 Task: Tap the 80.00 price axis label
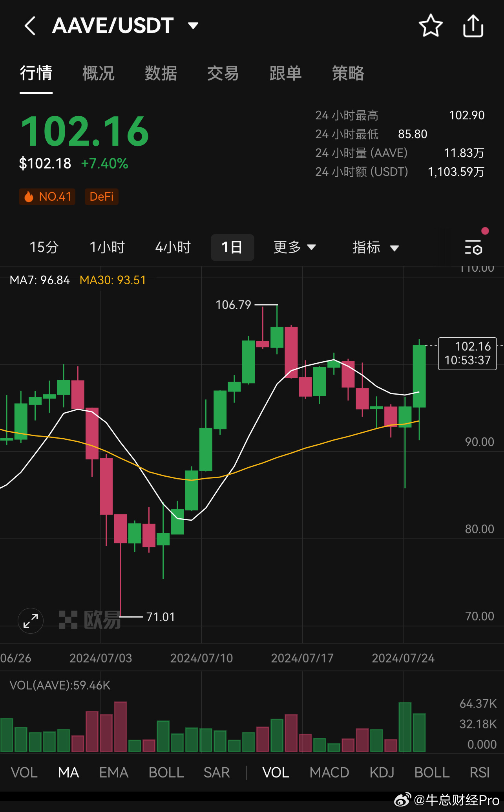480,529
